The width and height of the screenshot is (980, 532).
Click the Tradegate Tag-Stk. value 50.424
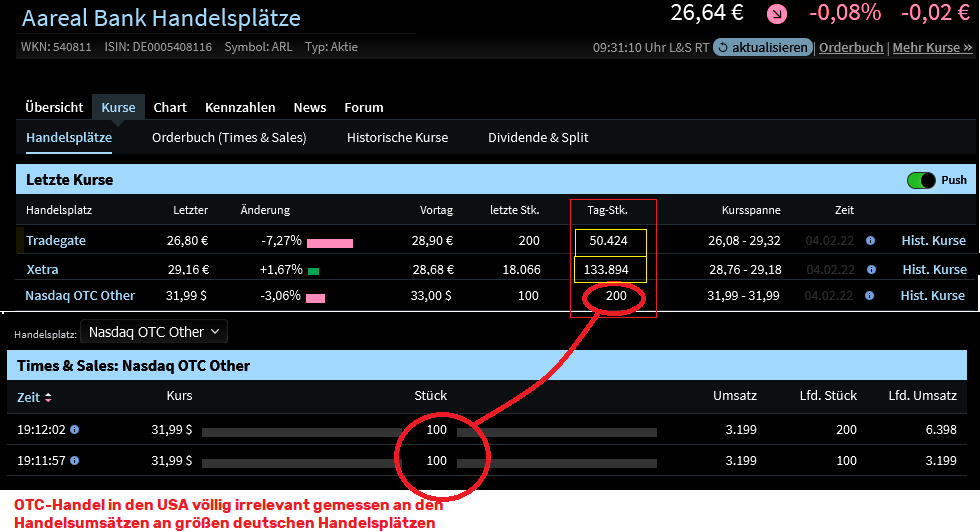coord(608,241)
